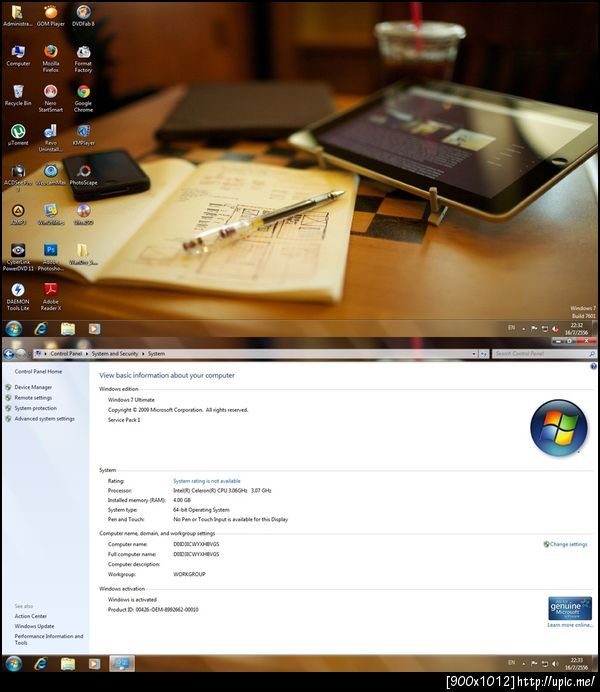Image resolution: width=600 pixels, height=692 pixels.
Task: Open System protection settings
Action: (36, 408)
